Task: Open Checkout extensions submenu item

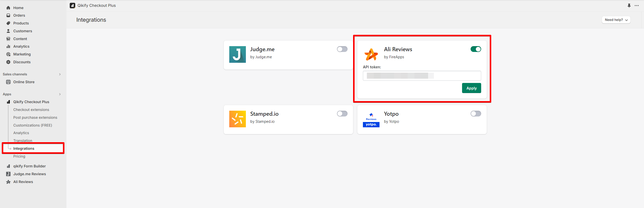Action: pyautogui.click(x=31, y=110)
